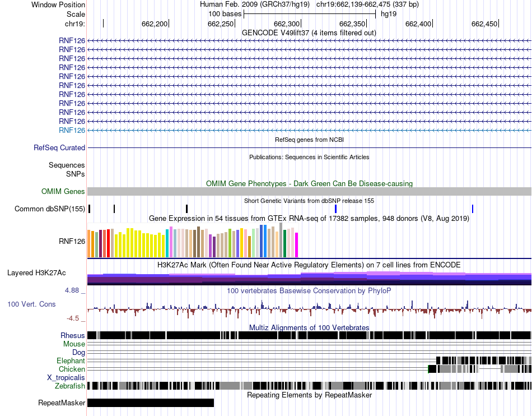Viewport: 532px width, 416px height.
Task: Click the OMIM Genes track label
Action: (x=63, y=192)
